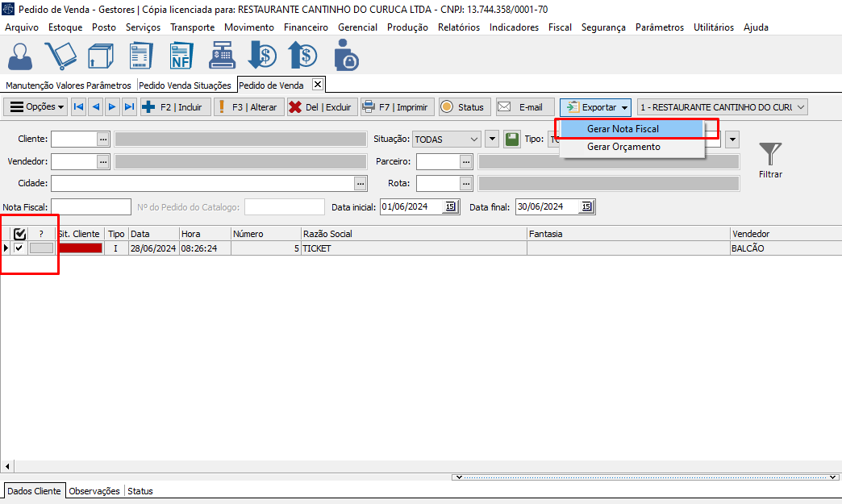Click the user padlock security icon

pos(345,56)
